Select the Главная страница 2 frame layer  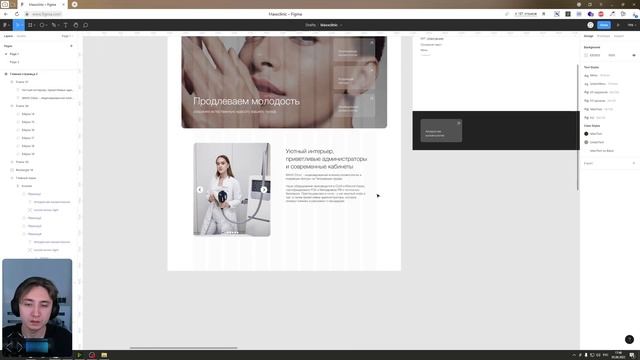(x=24, y=74)
